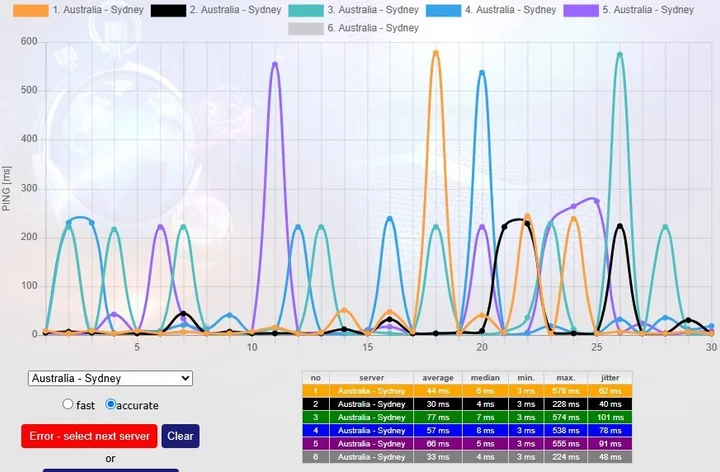Open the Australia - Sydney server dropdown
Image resolution: width=720 pixels, height=472 pixels.
pyautogui.click(x=110, y=378)
